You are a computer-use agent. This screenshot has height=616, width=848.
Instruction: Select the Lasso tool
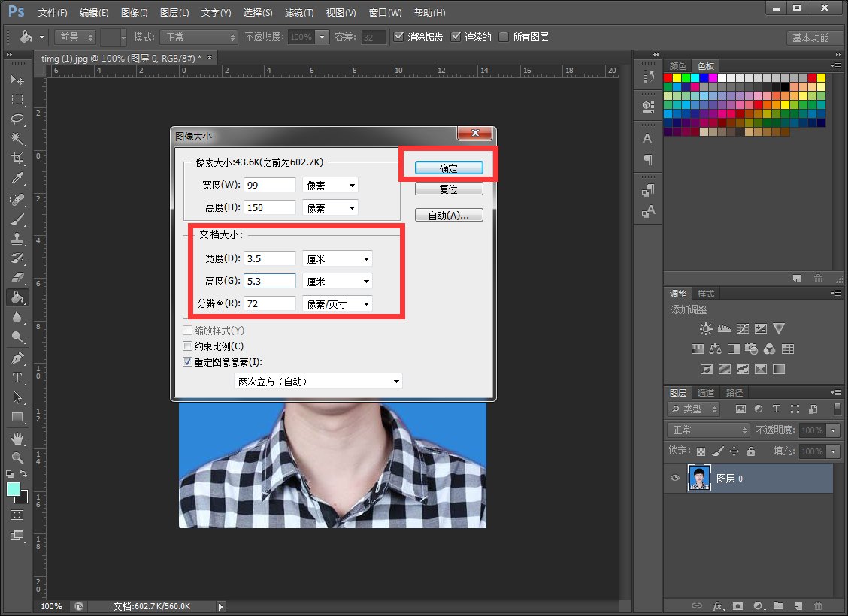point(17,119)
